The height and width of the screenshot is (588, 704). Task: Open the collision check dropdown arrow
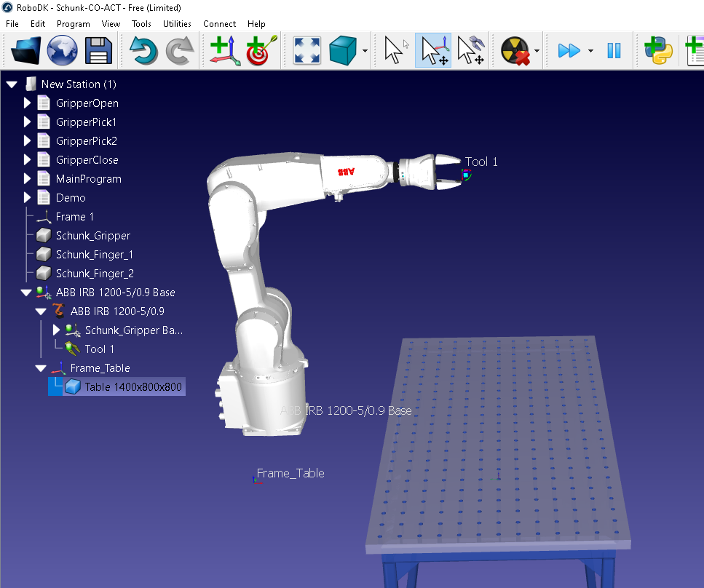click(537, 51)
